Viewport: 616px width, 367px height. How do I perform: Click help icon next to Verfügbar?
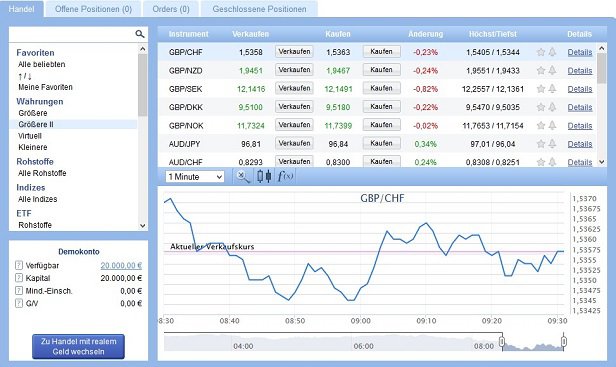[19, 265]
